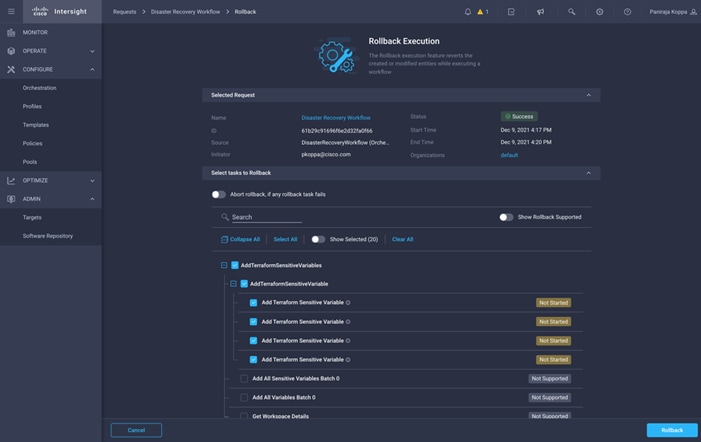Collapse AddTerraformSensitiveVariable sub-node

[233, 284]
